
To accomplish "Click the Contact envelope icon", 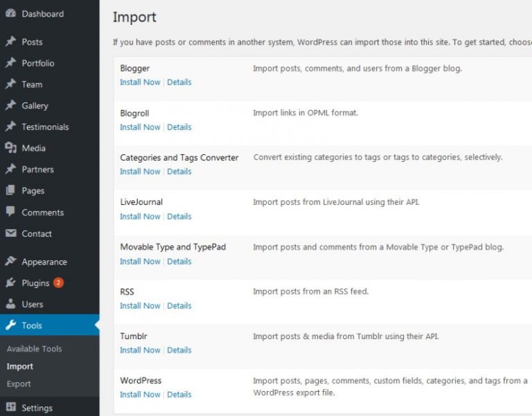I will pyautogui.click(x=10, y=233).
